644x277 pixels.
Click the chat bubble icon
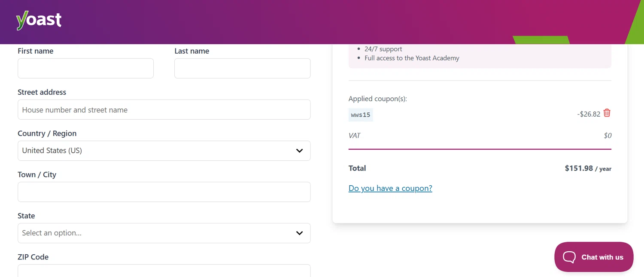tap(569, 257)
